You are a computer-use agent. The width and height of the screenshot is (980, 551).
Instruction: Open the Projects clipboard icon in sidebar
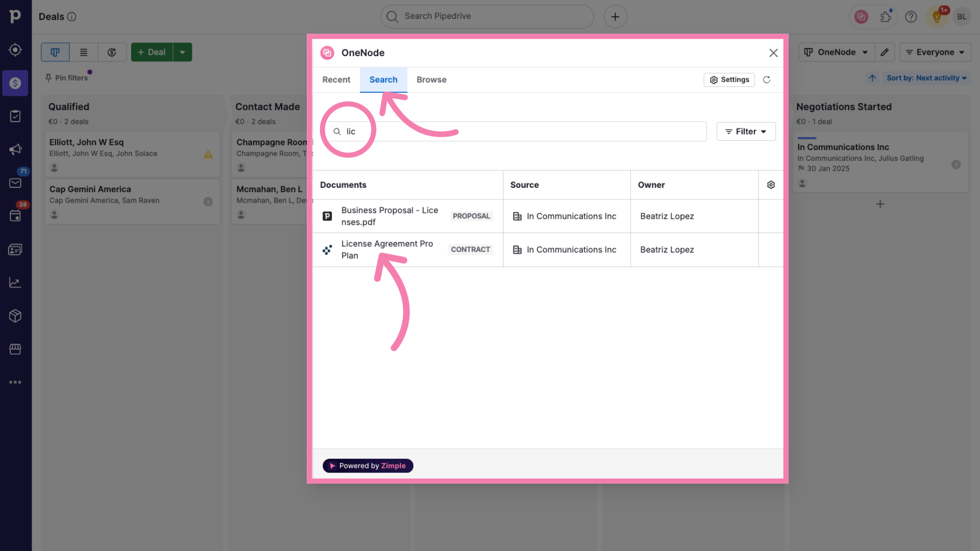coord(15,116)
